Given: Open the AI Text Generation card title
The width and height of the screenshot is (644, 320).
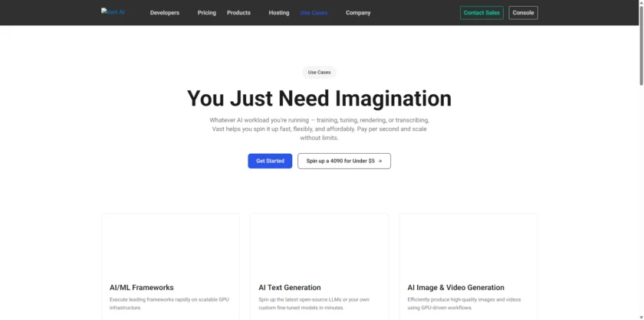Looking at the screenshot, I should (290, 288).
